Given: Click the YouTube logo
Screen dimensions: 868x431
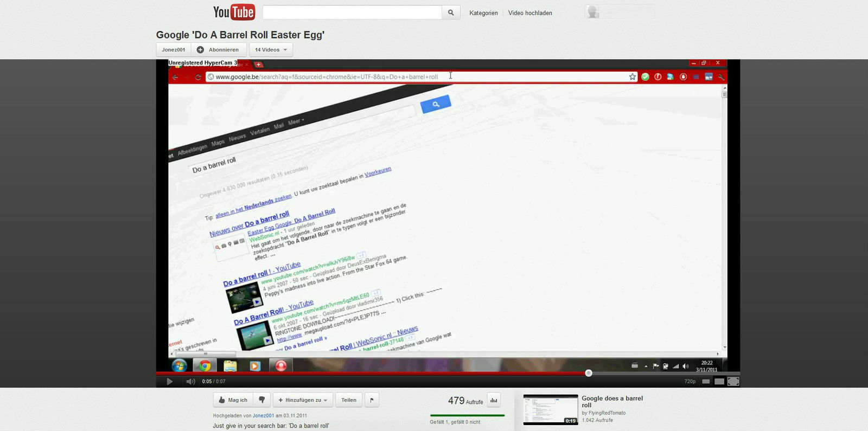Looking at the screenshot, I should (x=234, y=12).
